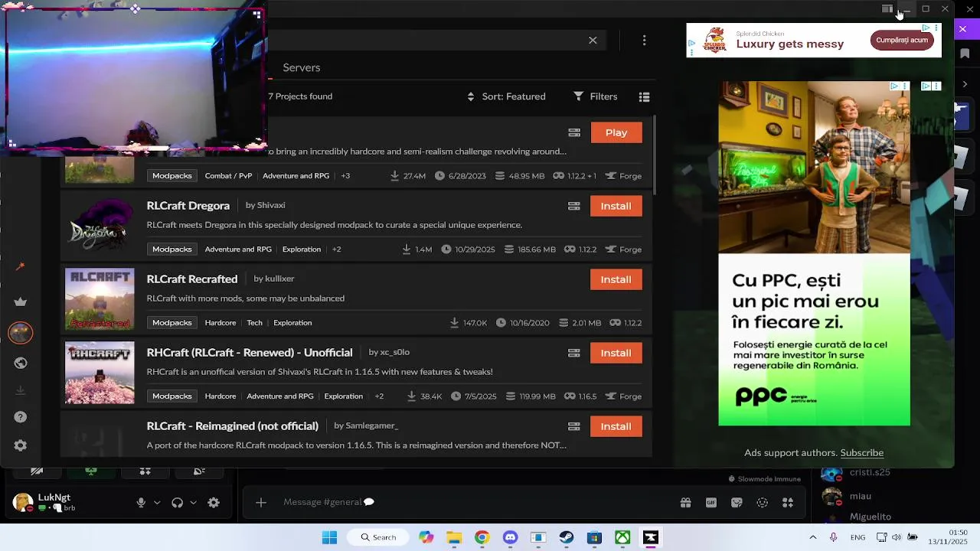Open Discord apps launcher icon

788,503
